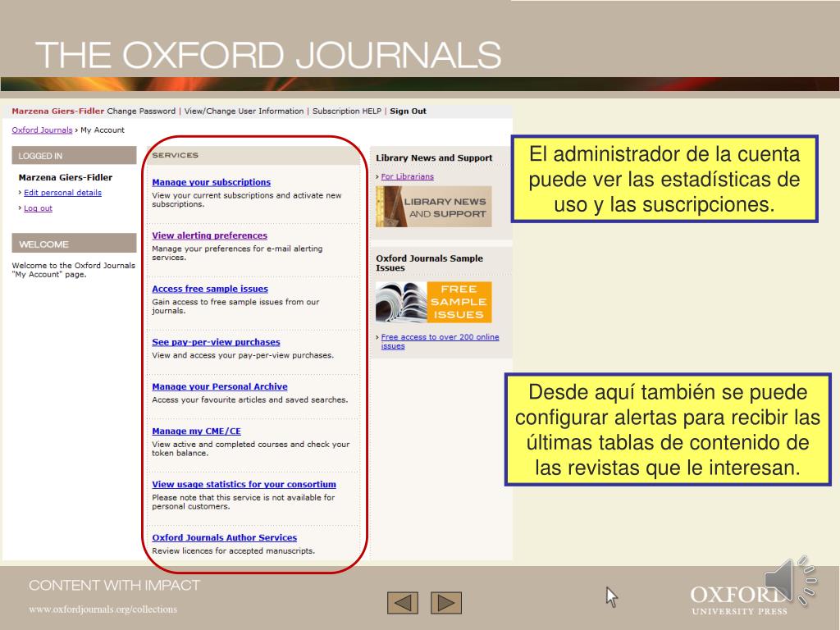Click the LOGGED IN sidebar header

74,155
